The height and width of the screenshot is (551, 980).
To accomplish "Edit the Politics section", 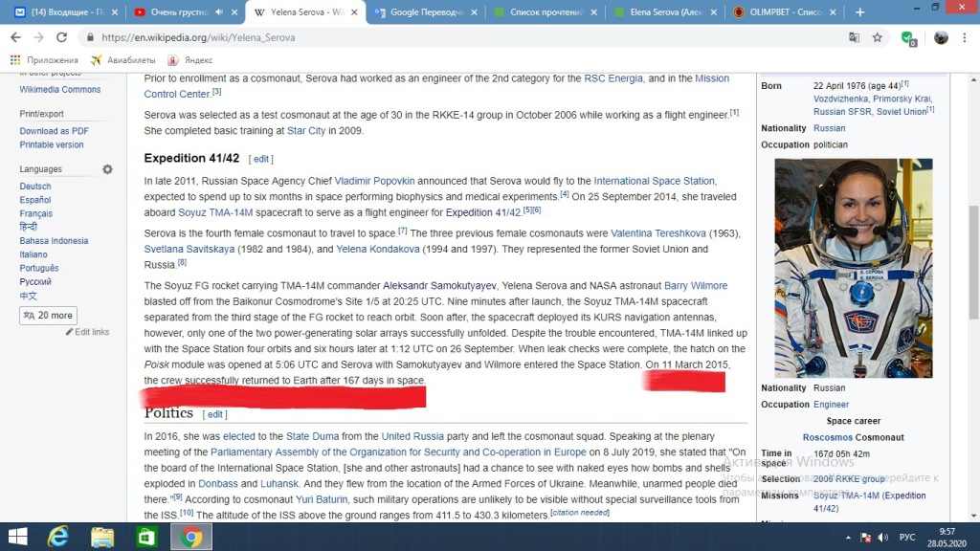I will [215, 414].
